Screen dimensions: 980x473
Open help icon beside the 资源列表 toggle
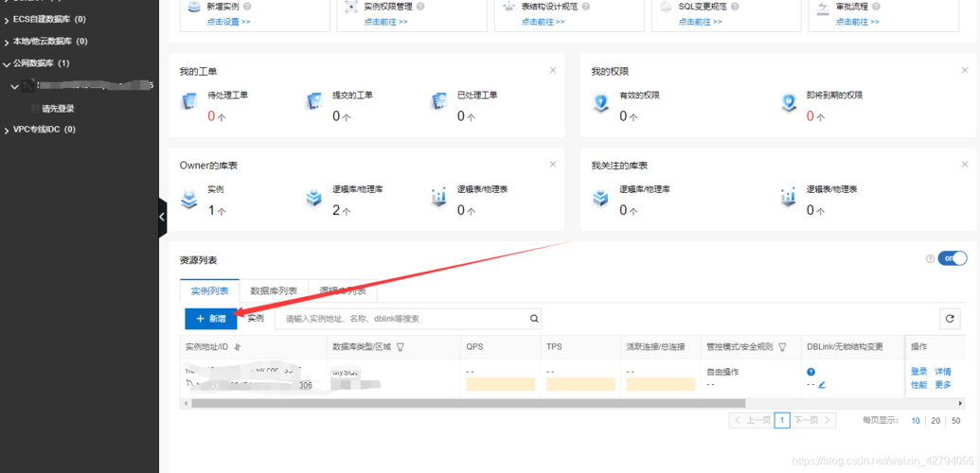(930, 258)
